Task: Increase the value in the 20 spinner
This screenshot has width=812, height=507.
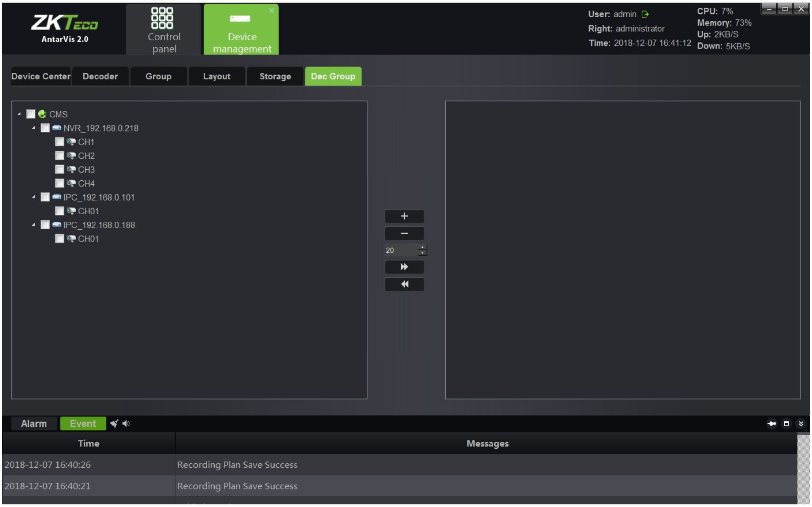Action: click(422, 247)
